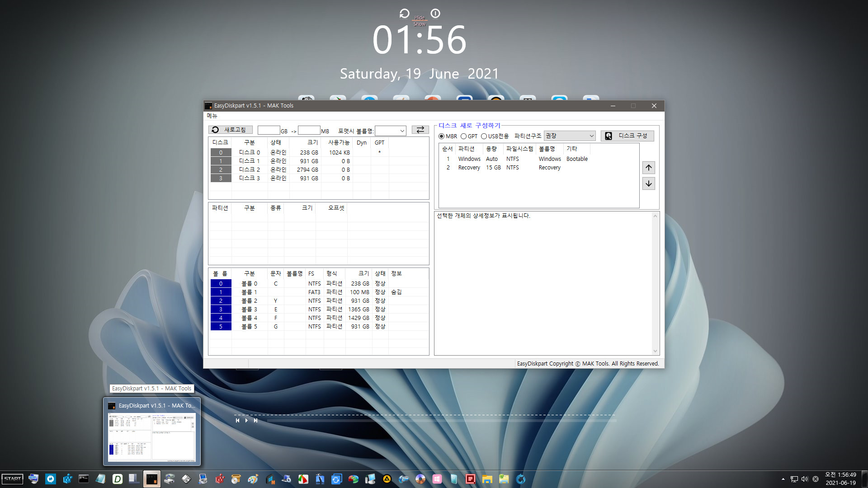Open the picture viewer icon on taskbar

click(x=504, y=479)
